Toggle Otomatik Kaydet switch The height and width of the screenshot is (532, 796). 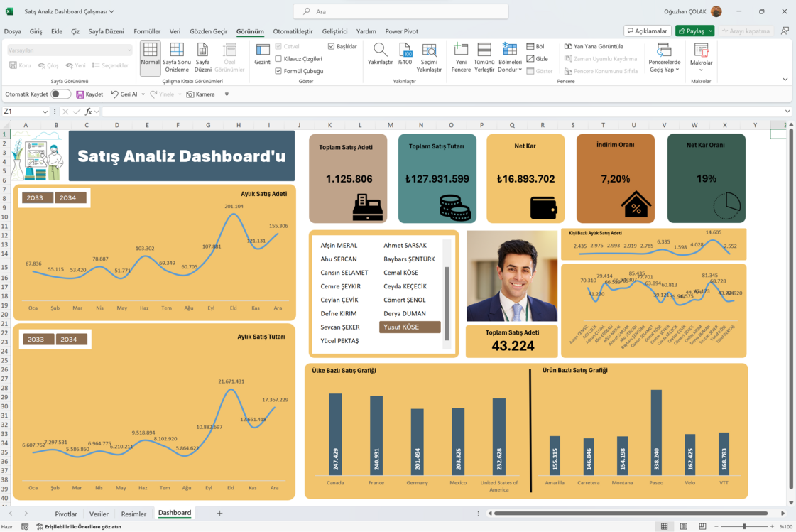click(60, 94)
